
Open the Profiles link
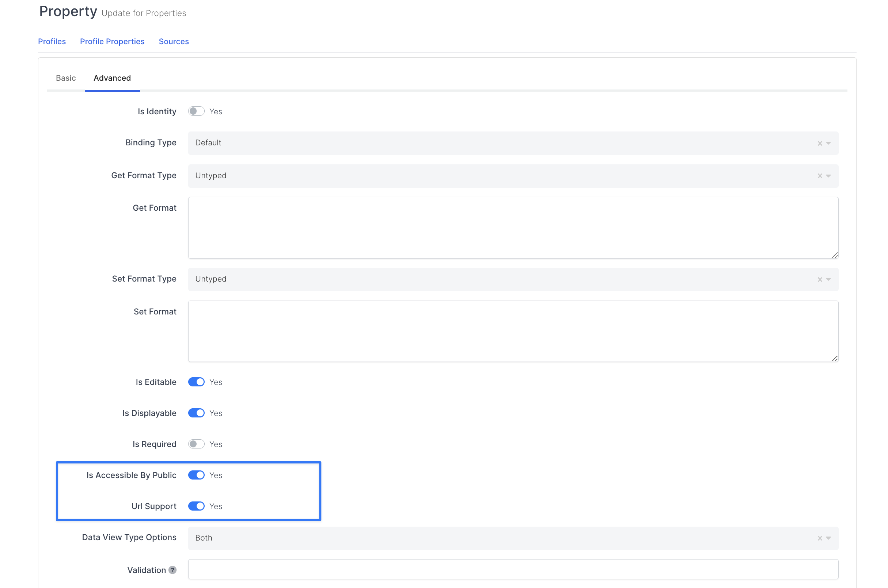click(52, 41)
